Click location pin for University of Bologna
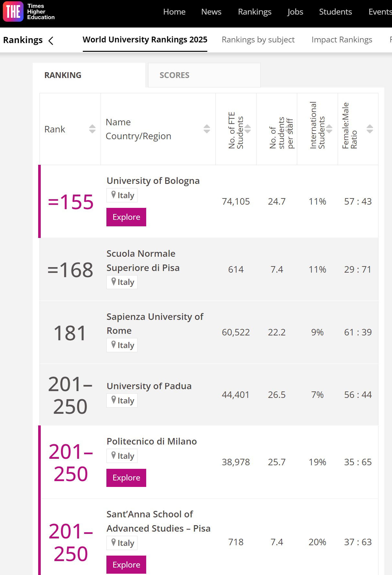 point(114,195)
